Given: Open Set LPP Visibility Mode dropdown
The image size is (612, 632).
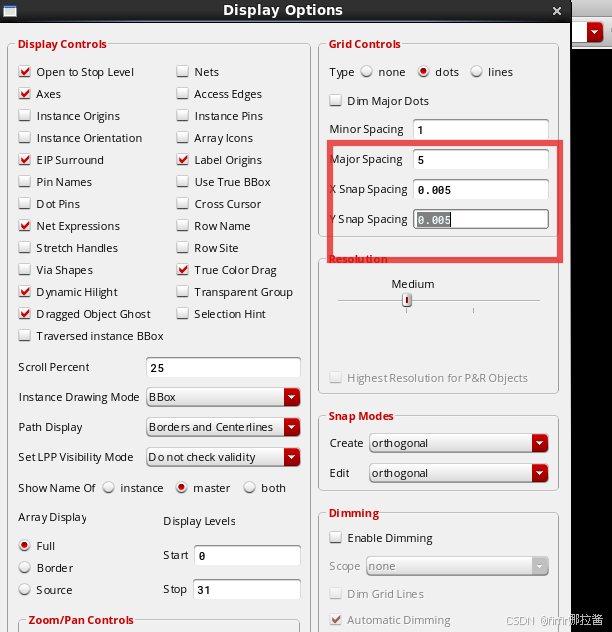Looking at the screenshot, I should click(223, 457).
